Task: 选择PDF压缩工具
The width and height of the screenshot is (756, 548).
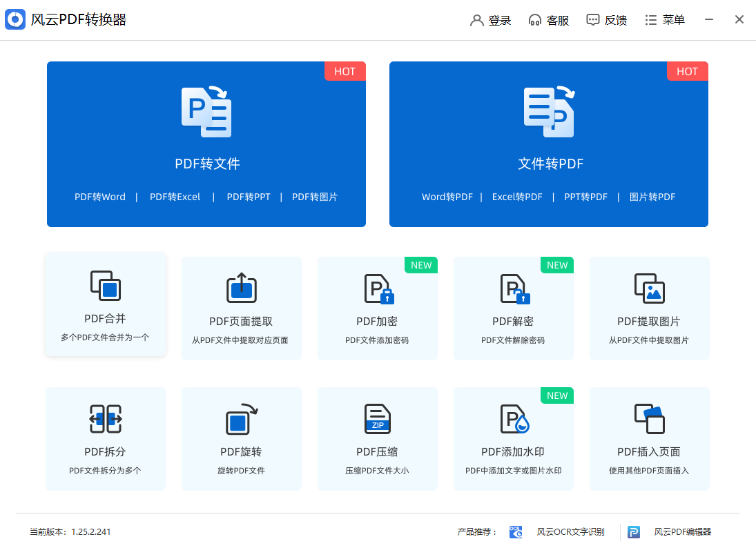Action: 377,438
